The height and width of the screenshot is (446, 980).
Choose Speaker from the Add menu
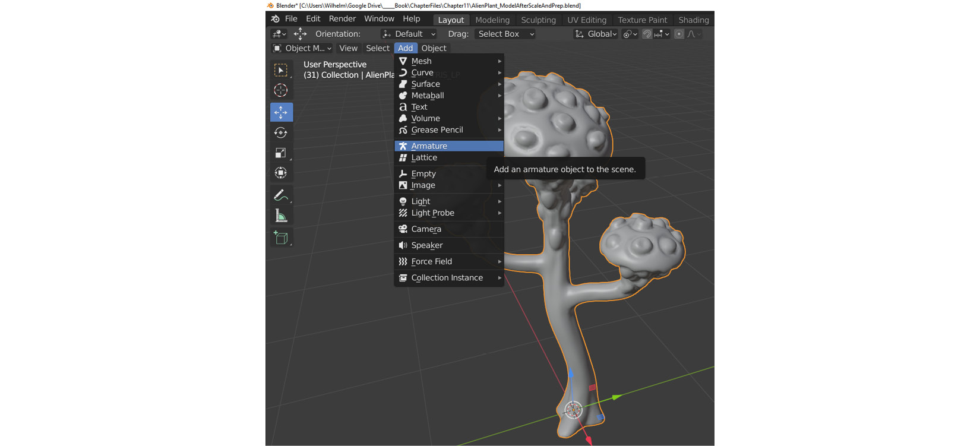click(x=449, y=245)
